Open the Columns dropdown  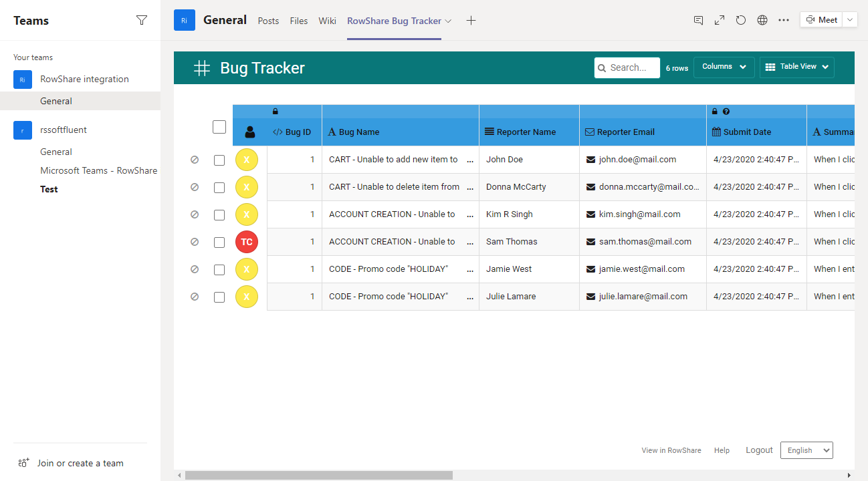coord(724,67)
